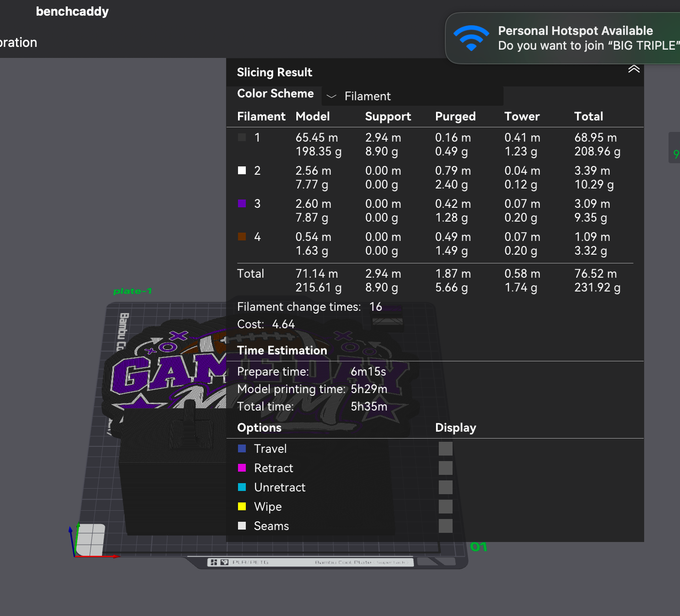Click the blue Travel legend swatch
This screenshot has height=616, width=680.
(x=242, y=448)
